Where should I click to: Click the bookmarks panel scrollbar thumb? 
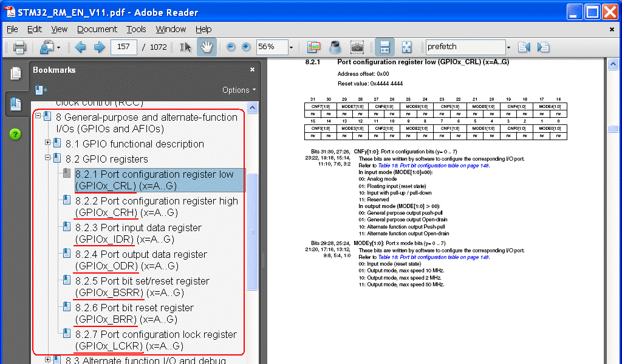click(252, 232)
